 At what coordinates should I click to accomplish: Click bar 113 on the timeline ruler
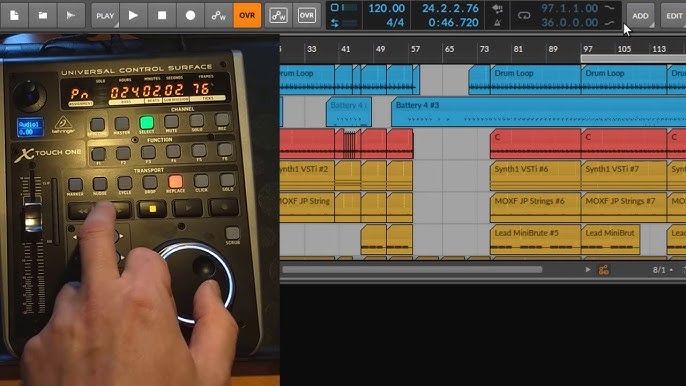[659, 49]
